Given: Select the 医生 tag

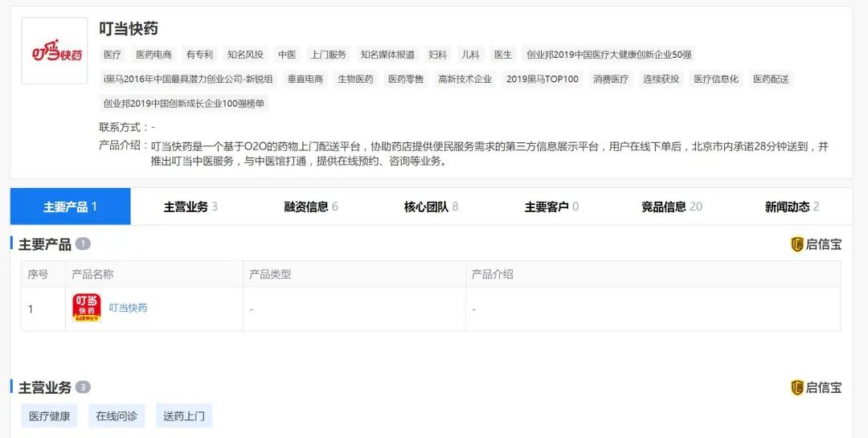Looking at the screenshot, I should [503, 55].
